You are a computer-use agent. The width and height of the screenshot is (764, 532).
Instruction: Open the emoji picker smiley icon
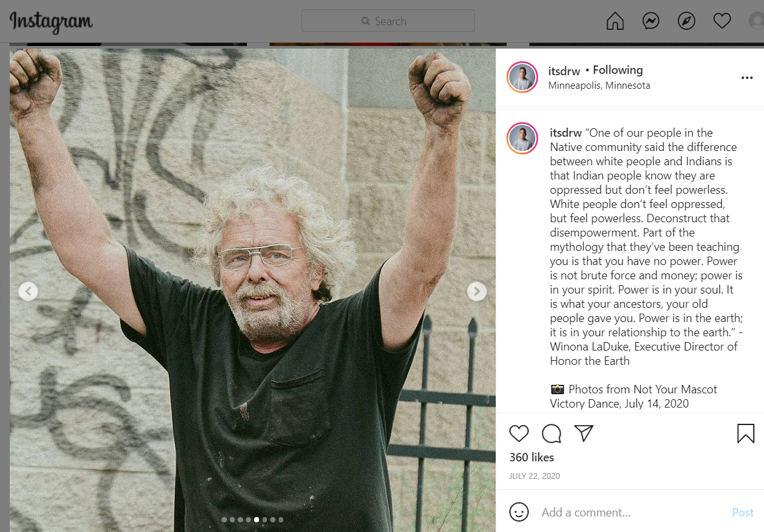pos(519,512)
